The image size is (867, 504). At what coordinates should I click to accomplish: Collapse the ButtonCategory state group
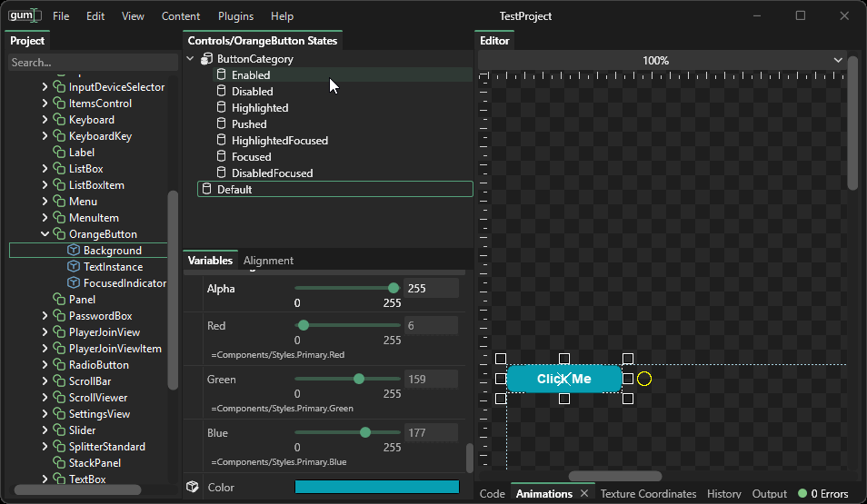(x=191, y=59)
